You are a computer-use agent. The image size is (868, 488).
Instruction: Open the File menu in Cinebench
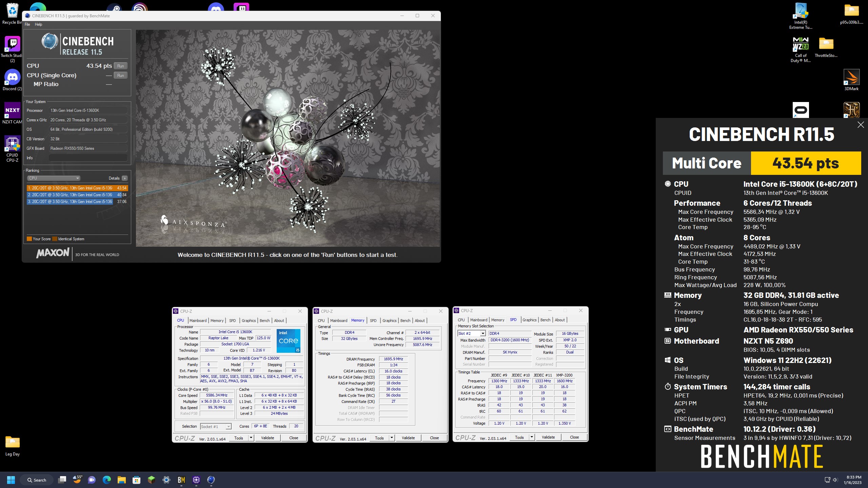27,24
